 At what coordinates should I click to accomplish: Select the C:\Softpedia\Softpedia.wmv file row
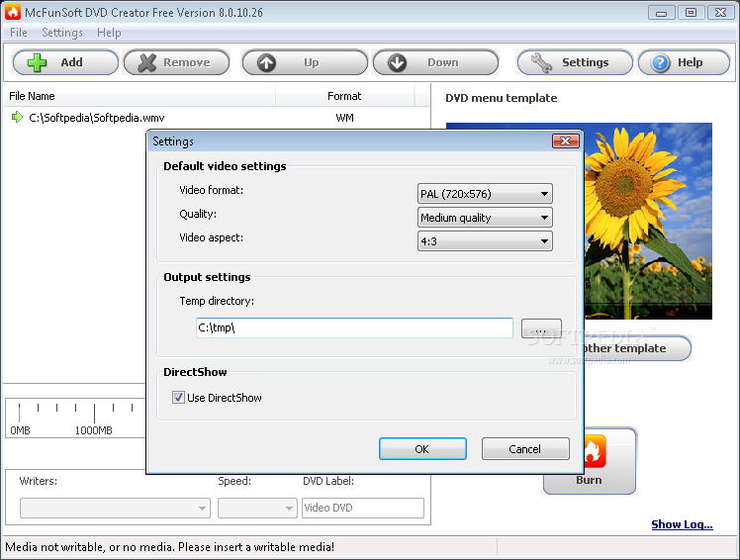coord(216,118)
